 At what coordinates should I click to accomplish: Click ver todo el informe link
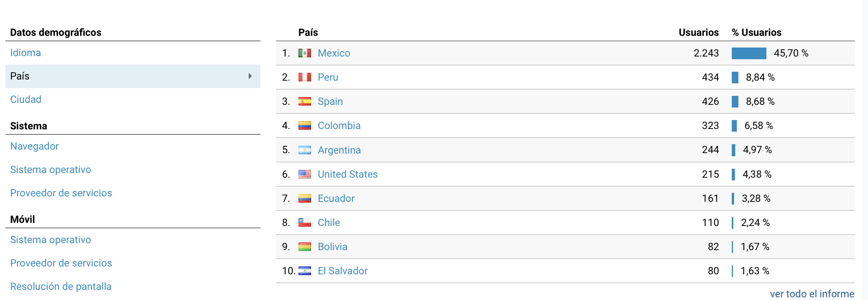[812, 294]
